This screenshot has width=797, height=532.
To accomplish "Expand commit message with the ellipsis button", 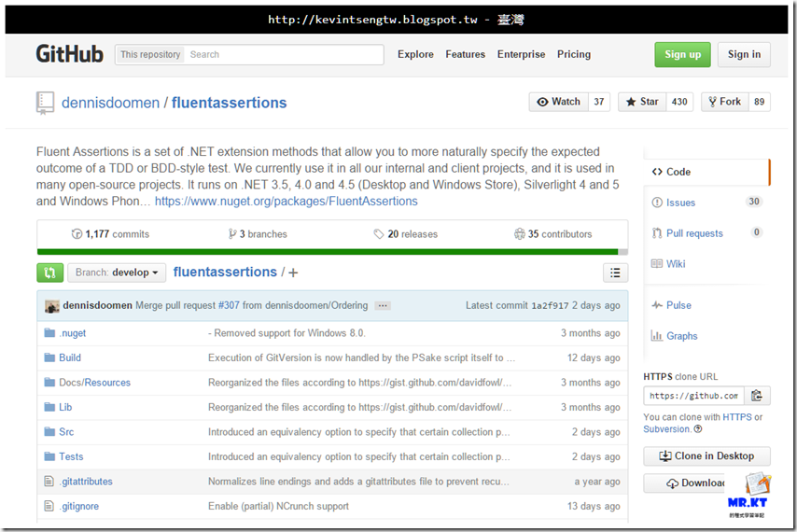I will (383, 305).
